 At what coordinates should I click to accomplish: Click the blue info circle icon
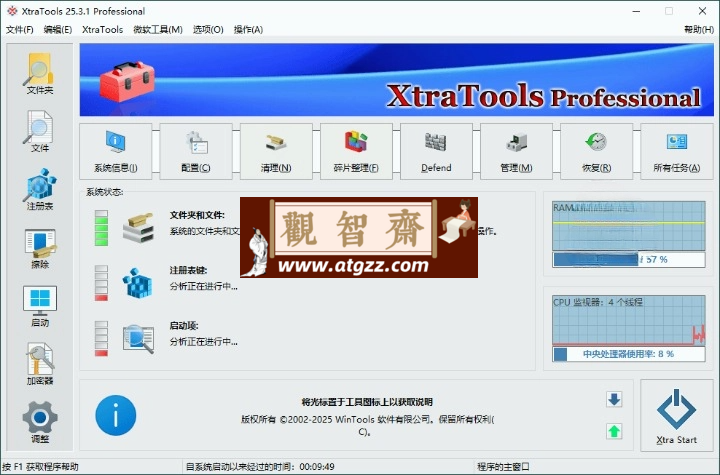coord(116,415)
